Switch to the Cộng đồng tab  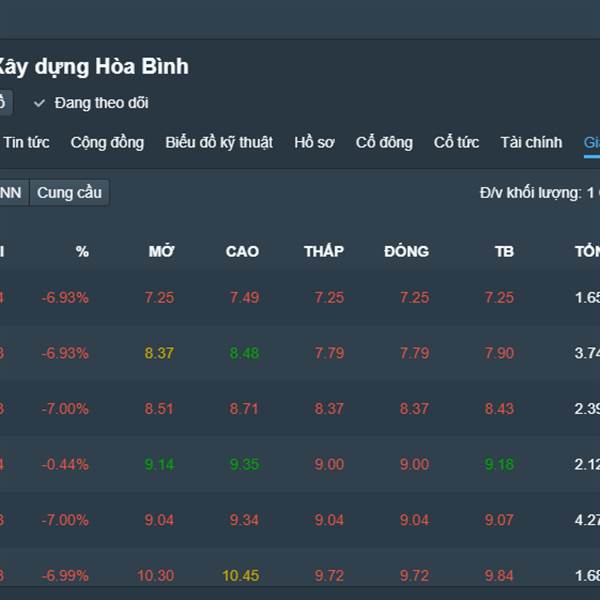107,142
